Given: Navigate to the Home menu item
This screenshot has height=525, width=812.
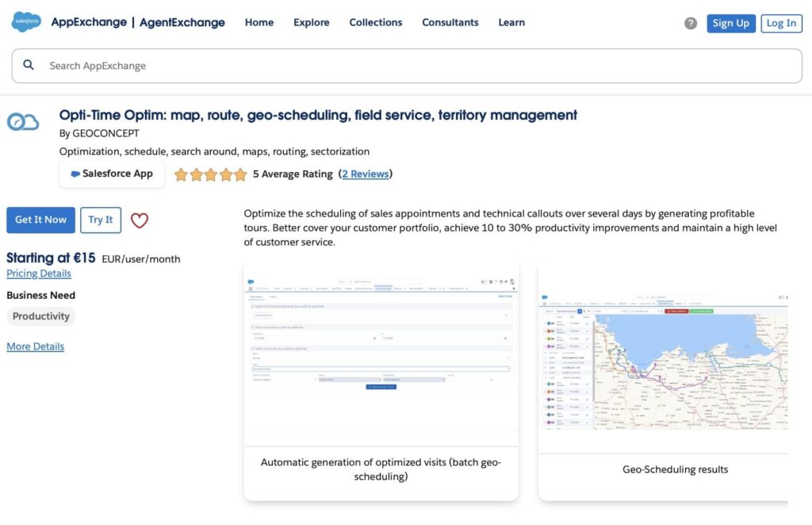Looking at the screenshot, I should coord(259,22).
